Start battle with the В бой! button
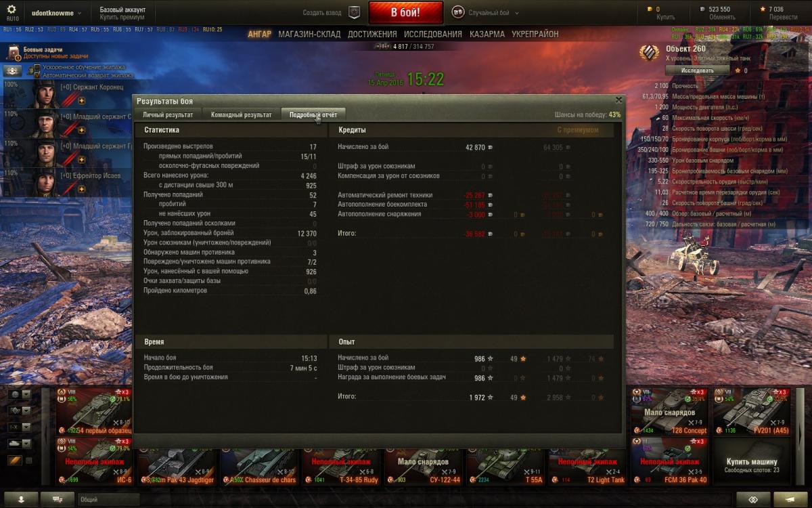The height and width of the screenshot is (508, 812). 405,13
